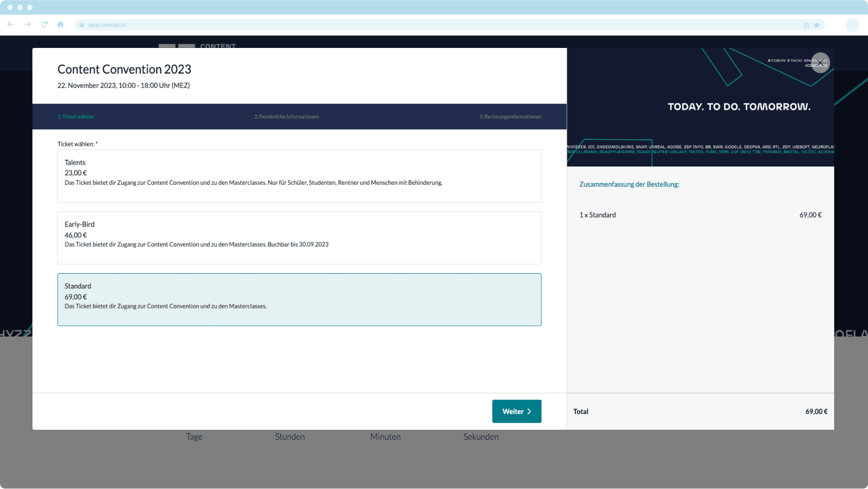Click the lock icon in address bar

point(82,25)
